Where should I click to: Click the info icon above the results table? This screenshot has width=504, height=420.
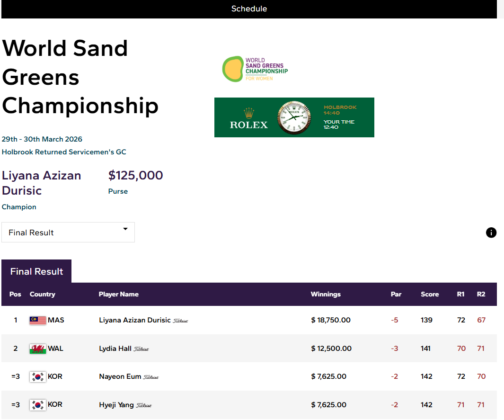click(491, 232)
